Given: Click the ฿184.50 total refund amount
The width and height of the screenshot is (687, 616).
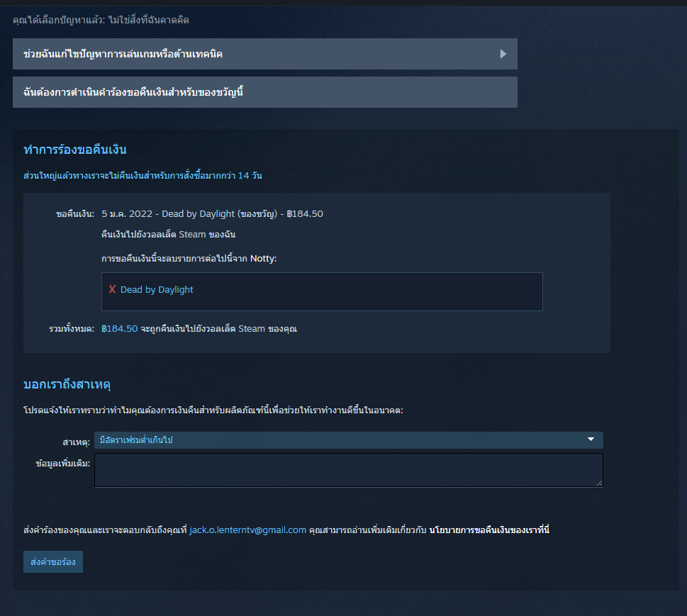Looking at the screenshot, I should 119,329.
